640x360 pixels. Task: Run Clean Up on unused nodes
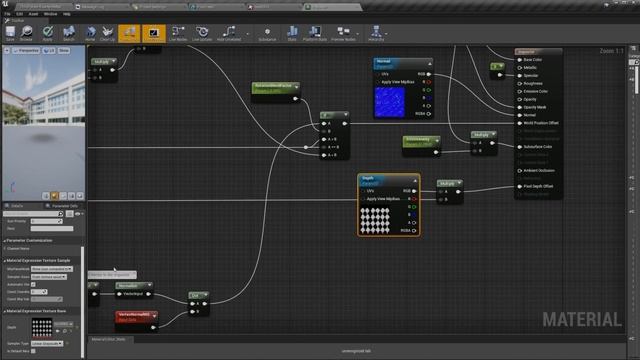click(107, 33)
